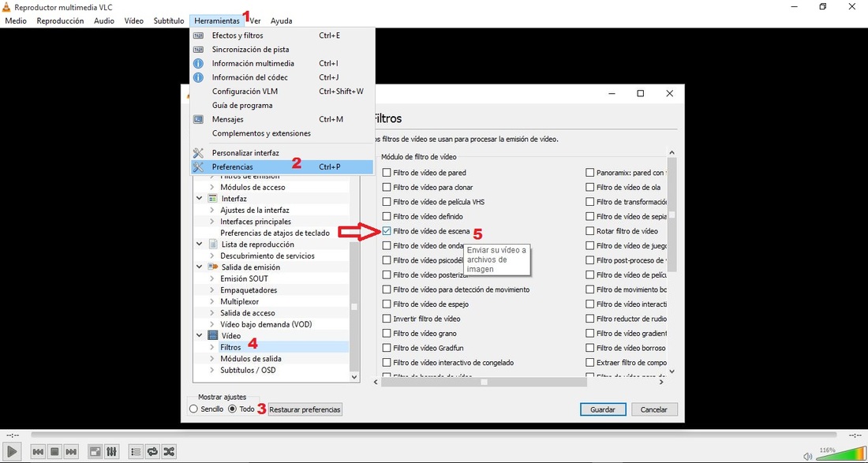The image size is (868, 463).
Task: Stop playback with the stop button
Action: (54, 451)
